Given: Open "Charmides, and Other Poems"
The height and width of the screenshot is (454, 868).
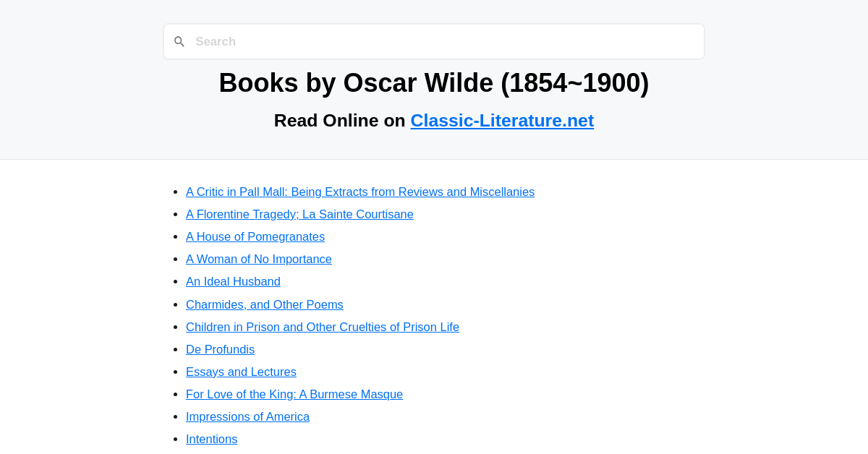Looking at the screenshot, I should 265,304.
